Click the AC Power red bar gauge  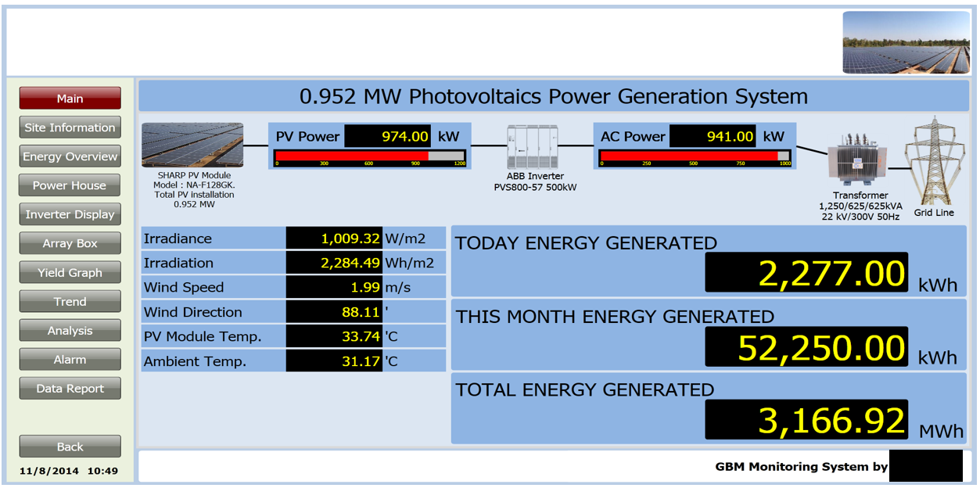(x=695, y=157)
